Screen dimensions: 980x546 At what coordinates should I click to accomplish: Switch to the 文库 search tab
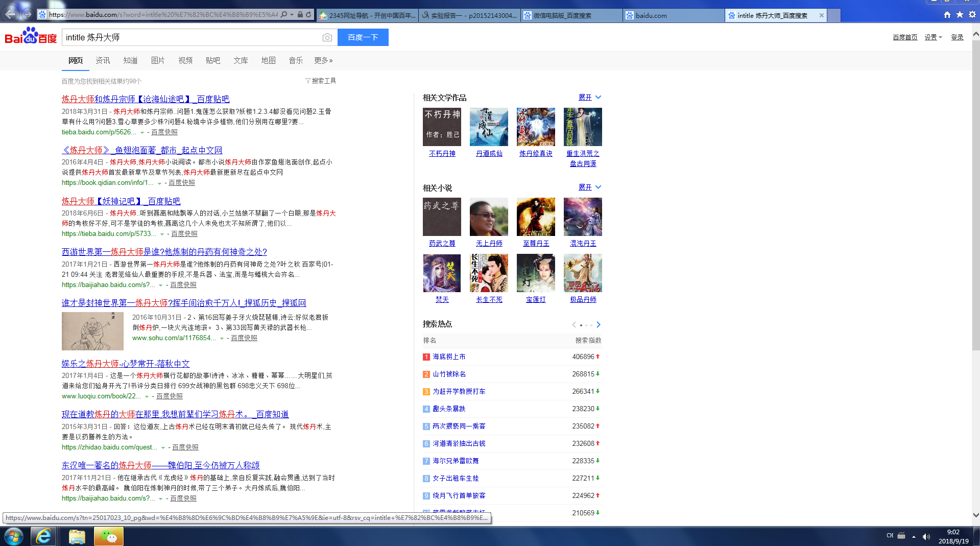point(241,60)
